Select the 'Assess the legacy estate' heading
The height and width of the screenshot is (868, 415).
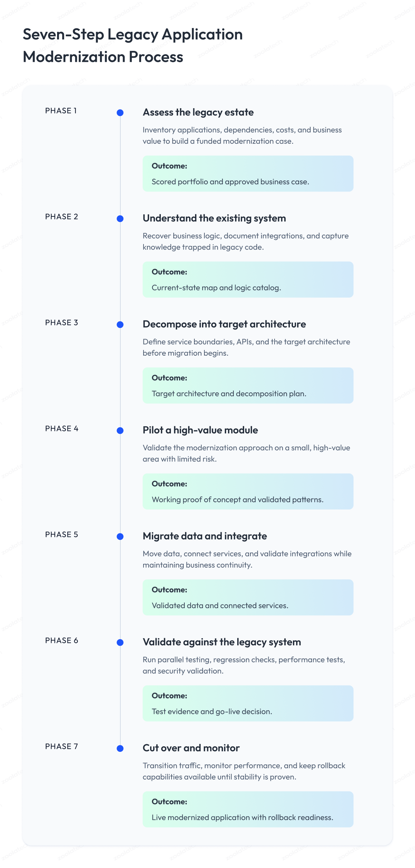tap(198, 112)
